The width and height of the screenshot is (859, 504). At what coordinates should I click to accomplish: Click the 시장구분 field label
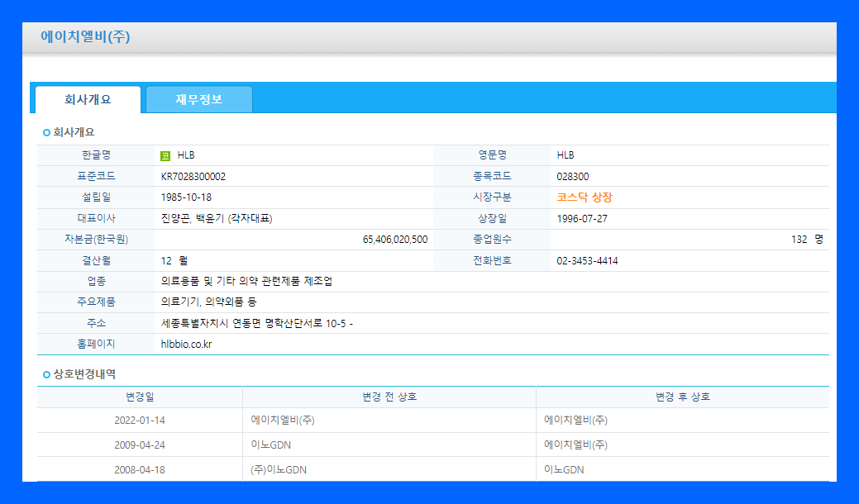493,197
